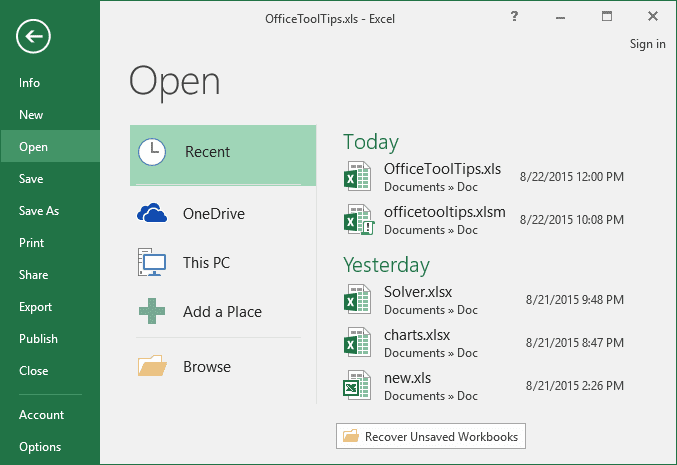Click Documents » Doc path under new.xls
The image size is (677, 465).
coord(431,395)
